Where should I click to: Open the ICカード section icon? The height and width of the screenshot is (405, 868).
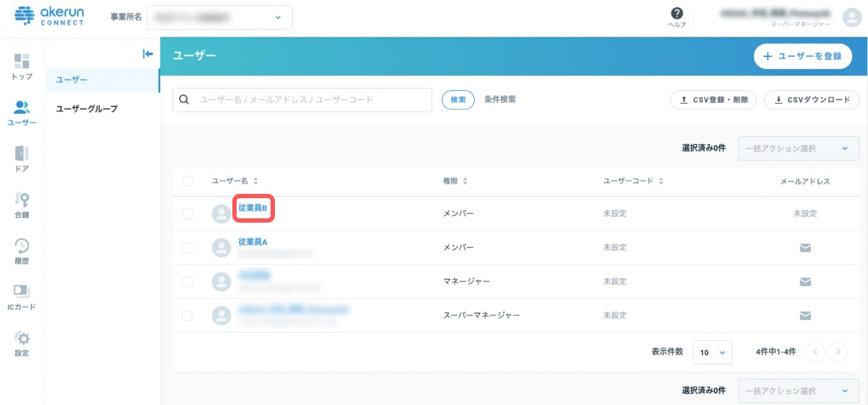[22, 292]
